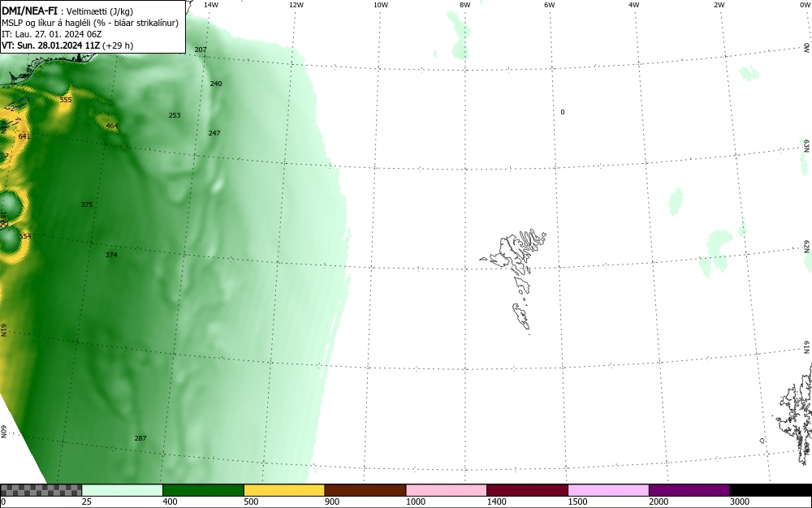Click the map value 247

214,133
